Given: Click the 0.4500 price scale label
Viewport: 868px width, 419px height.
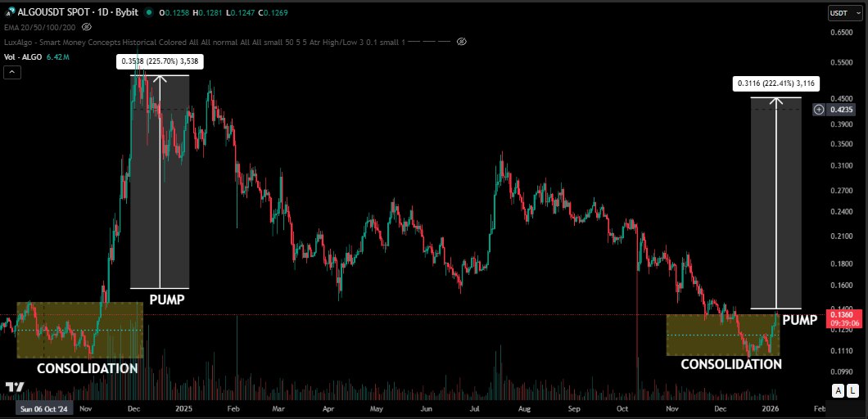Looking at the screenshot, I should click(x=842, y=98).
